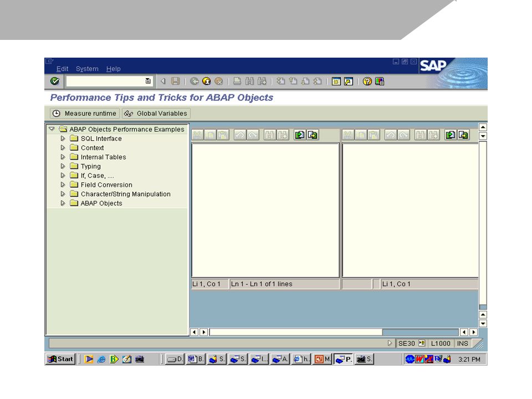Launch Internet Explorer from quick launch
The height and width of the screenshot is (399, 532).
tap(101, 359)
